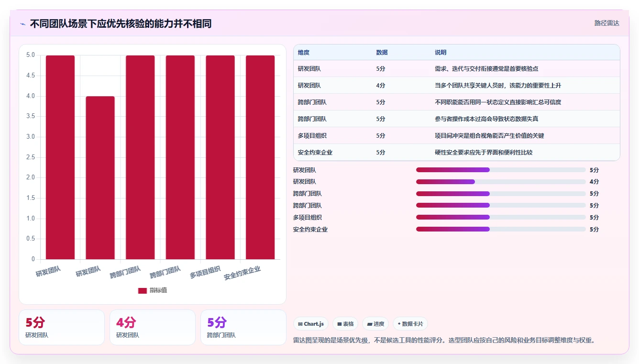The width and height of the screenshot is (639, 364).
Task: Select the 数据卡片 chip
Action: pyautogui.click(x=410, y=324)
